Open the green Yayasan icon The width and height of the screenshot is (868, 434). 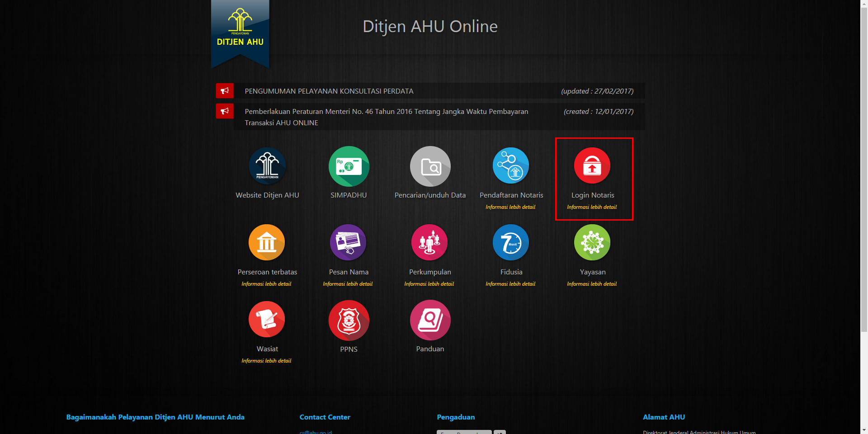click(x=592, y=243)
